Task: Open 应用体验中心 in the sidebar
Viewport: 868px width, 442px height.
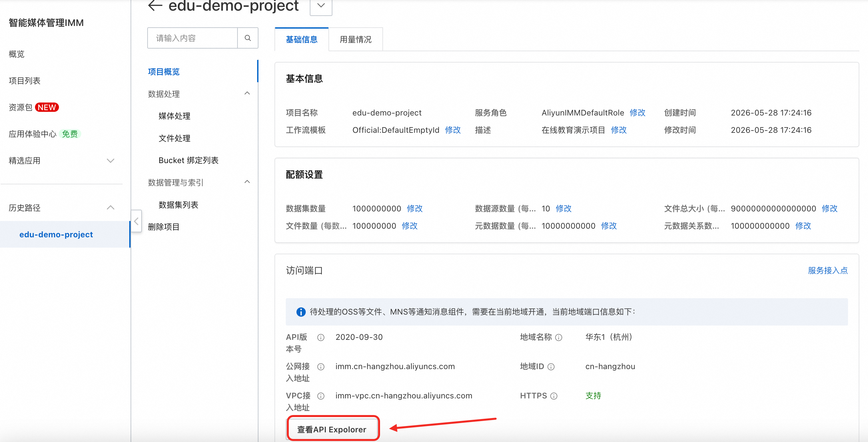Action: (x=45, y=134)
